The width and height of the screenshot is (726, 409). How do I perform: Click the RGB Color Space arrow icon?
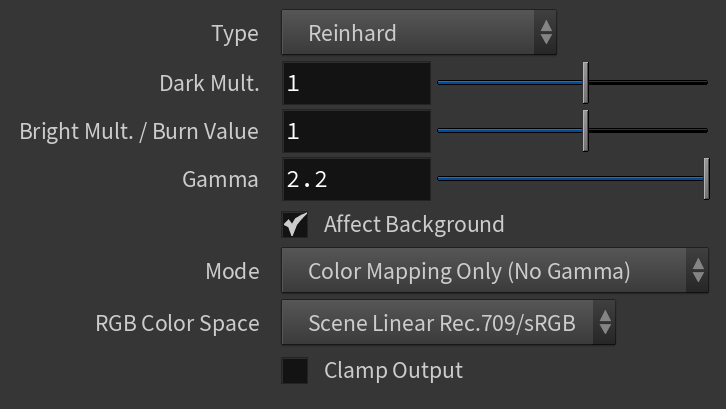click(x=605, y=322)
